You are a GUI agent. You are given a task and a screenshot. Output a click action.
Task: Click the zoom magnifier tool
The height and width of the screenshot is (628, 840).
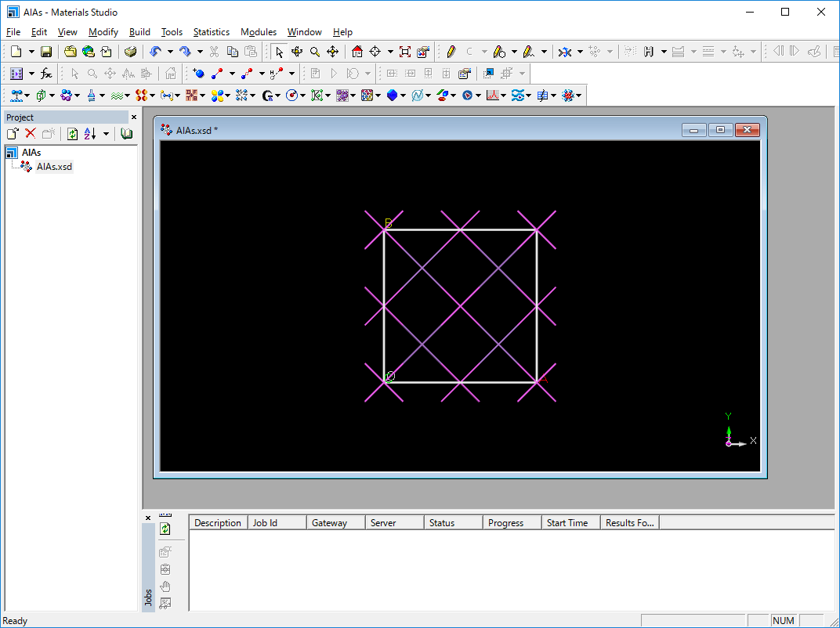point(315,52)
